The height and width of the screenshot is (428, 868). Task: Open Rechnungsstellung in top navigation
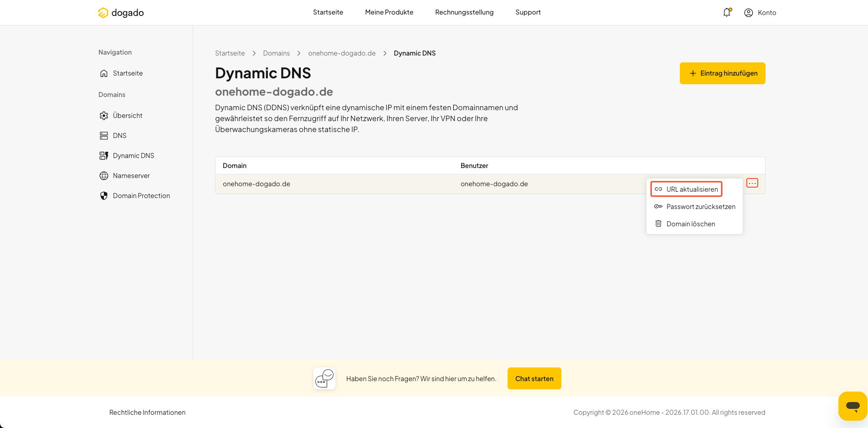[464, 12]
